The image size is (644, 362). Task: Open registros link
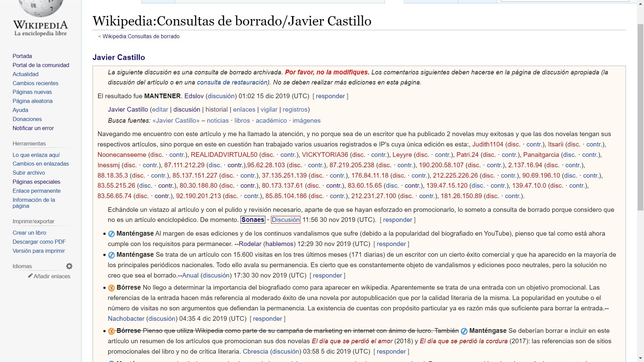click(295, 110)
